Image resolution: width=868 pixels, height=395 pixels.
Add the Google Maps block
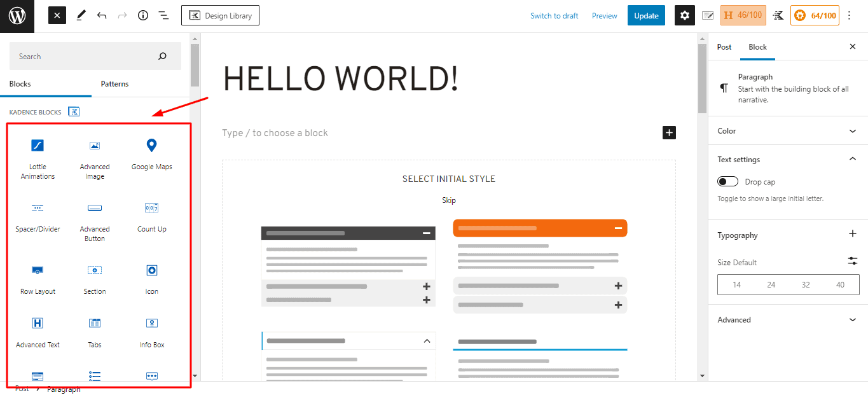point(151,155)
